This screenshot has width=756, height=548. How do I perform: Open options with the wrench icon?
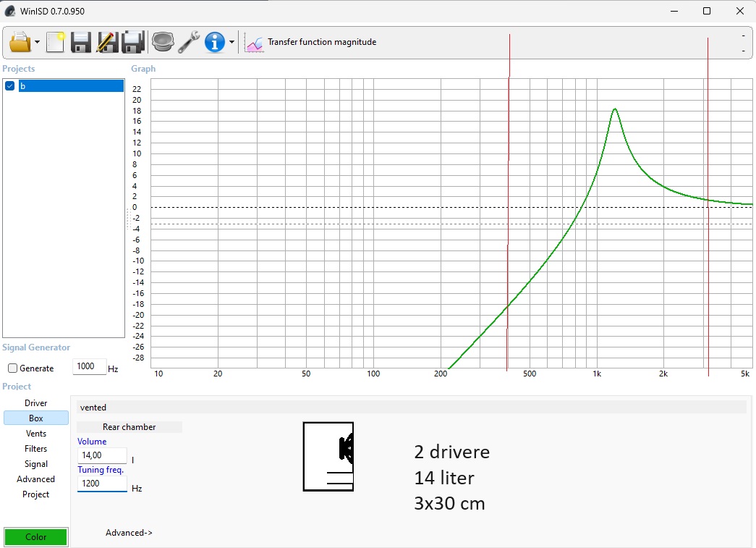pyautogui.click(x=189, y=42)
